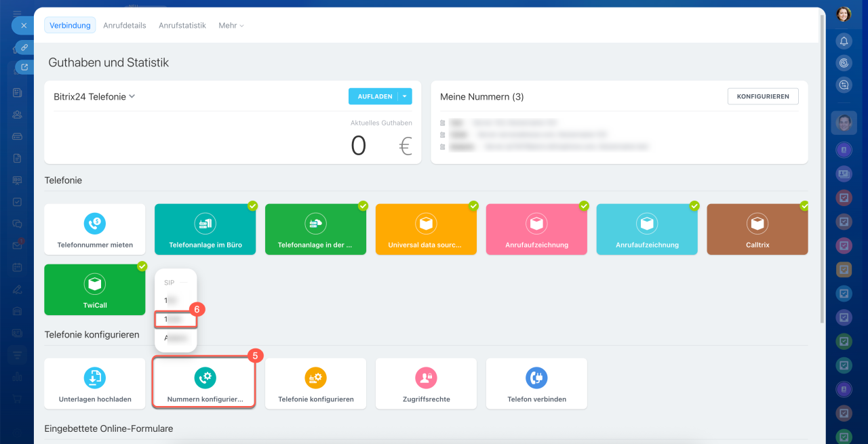Click the KONFIGURIEREN button
Image resolution: width=868 pixels, height=444 pixels.
point(763,96)
